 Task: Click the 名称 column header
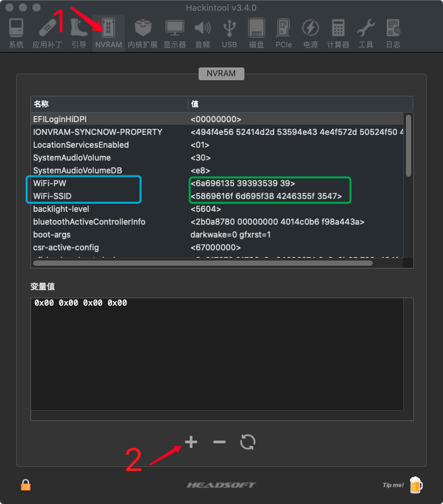[109, 104]
